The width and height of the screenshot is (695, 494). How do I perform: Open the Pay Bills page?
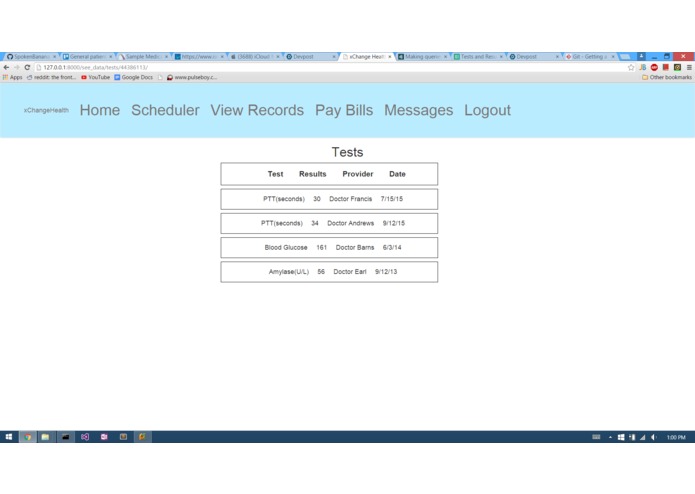coord(344,110)
